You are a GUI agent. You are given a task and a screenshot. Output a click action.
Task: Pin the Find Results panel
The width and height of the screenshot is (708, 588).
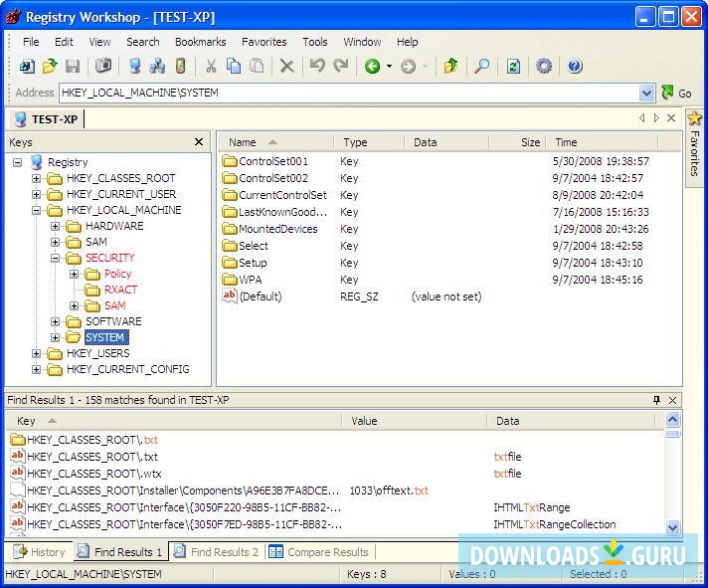(x=656, y=400)
